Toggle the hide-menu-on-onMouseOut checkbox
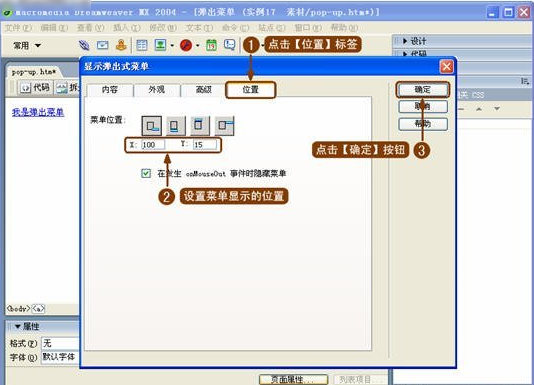Viewport: 534px width, 385px height. pyautogui.click(x=146, y=173)
